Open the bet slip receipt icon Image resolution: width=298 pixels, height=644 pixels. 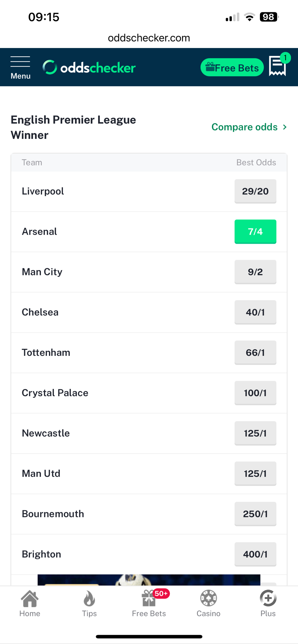click(277, 66)
